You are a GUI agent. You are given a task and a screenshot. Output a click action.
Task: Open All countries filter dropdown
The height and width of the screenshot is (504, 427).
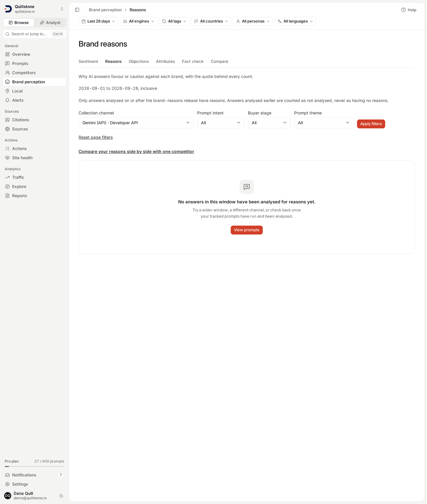(x=211, y=21)
